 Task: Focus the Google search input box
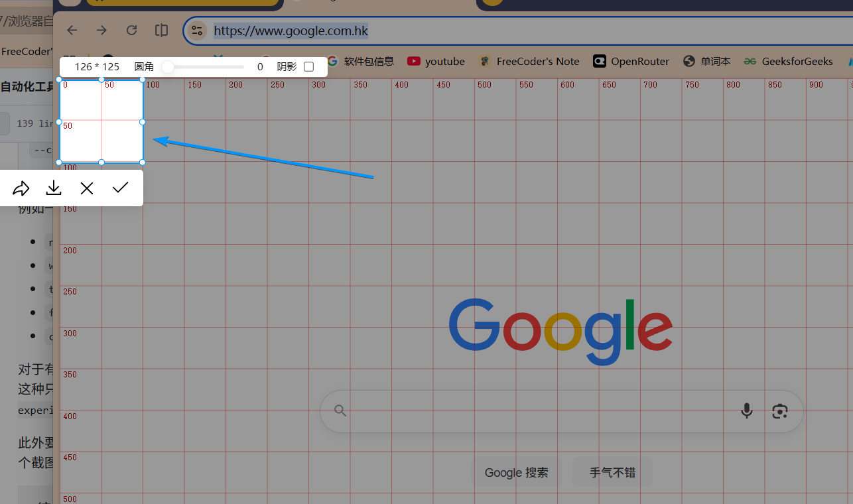click(561, 411)
